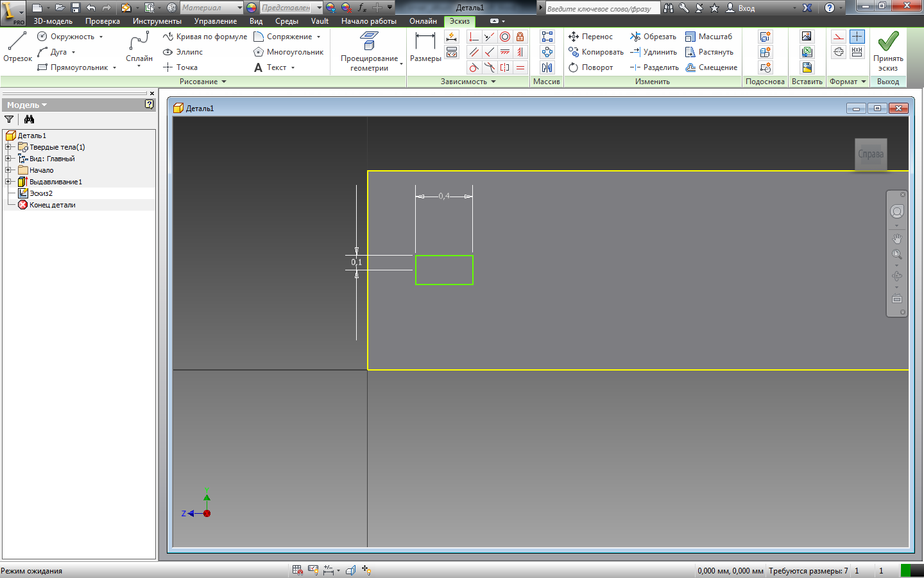
Task: Click Проецирование геометрии tool
Action: coord(369,51)
